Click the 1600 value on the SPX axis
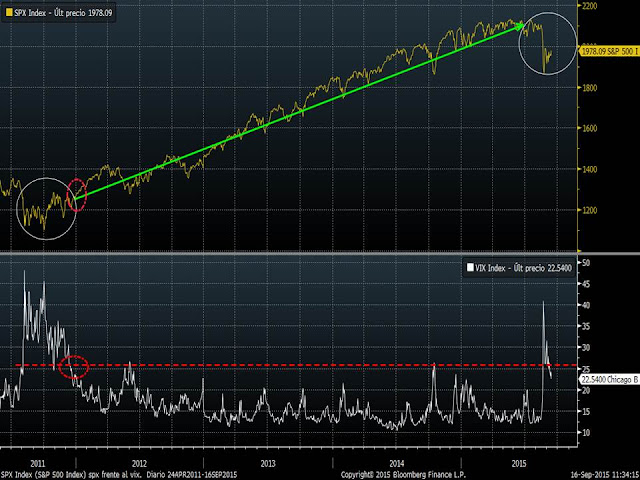Viewport: 640px width, 480px height. pos(589,128)
